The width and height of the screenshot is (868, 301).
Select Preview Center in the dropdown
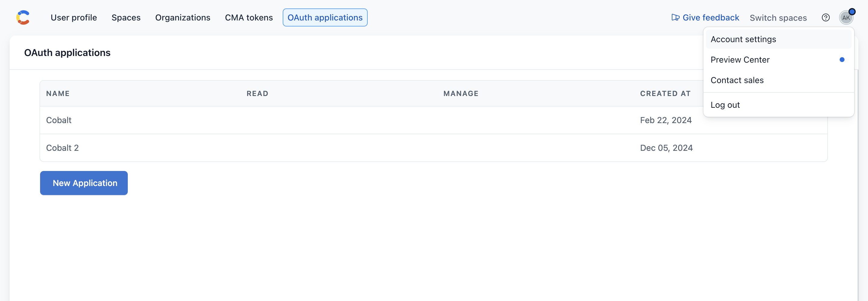coord(740,60)
